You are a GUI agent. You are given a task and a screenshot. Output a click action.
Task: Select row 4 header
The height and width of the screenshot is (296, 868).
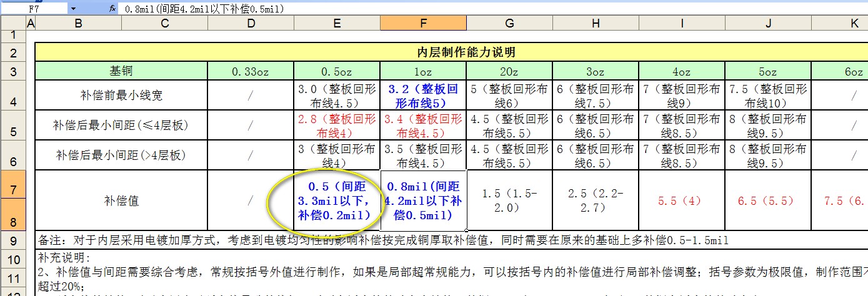coord(12,95)
